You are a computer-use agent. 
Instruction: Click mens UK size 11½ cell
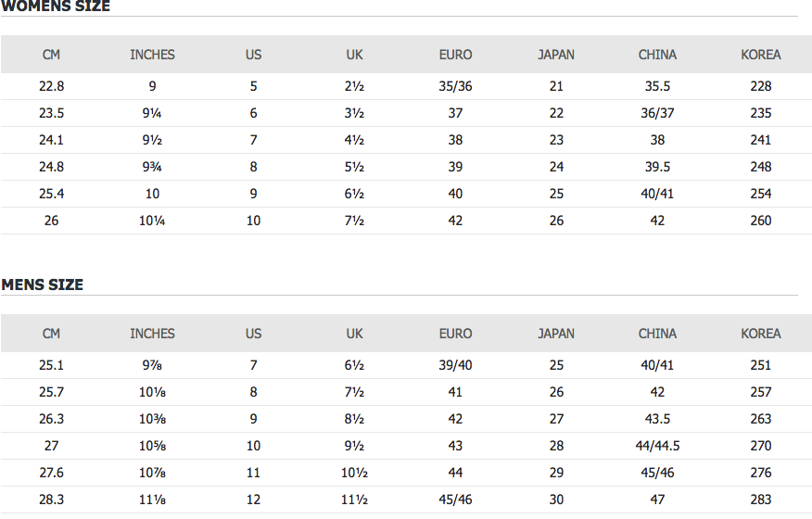tap(355, 500)
